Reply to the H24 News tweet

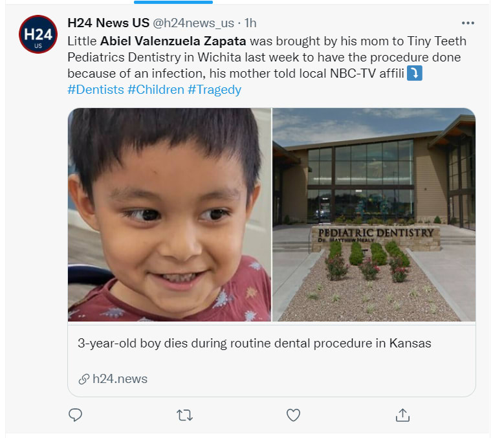point(76,415)
